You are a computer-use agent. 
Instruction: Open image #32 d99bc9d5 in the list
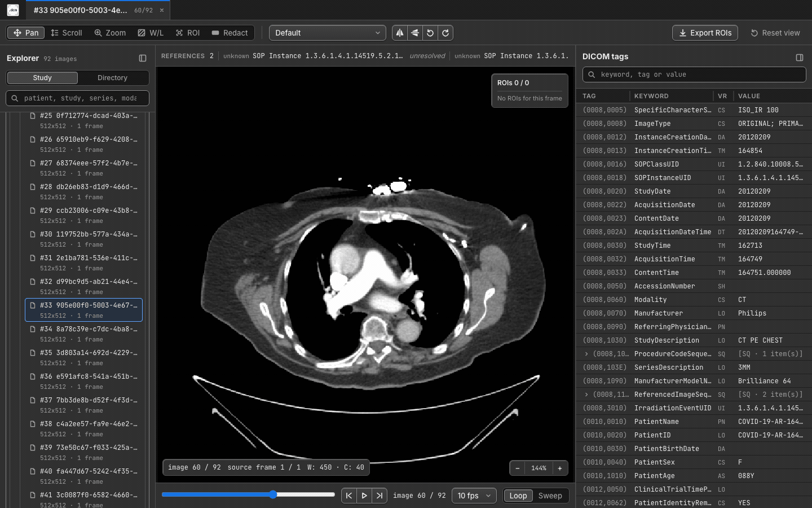(83, 286)
